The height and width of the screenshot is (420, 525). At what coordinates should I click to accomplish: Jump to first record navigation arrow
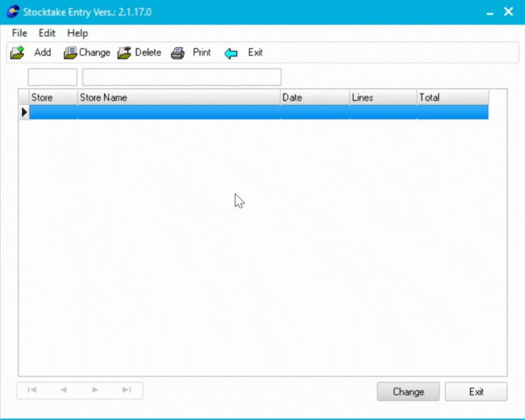click(32, 390)
